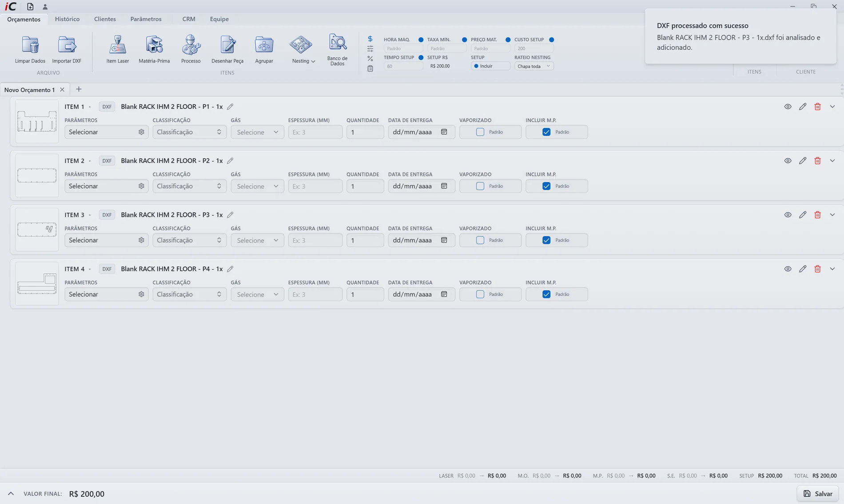Toggle the Setup Incluir radio option
This screenshot has width=844, height=504.
pyautogui.click(x=476, y=66)
